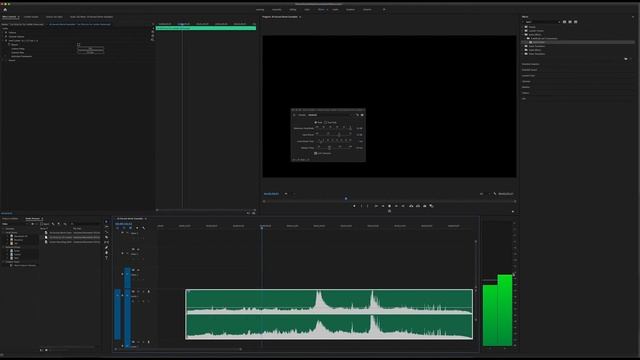Open the Lumetri Color panel
The width and height of the screenshot is (640, 360).
click(528, 76)
